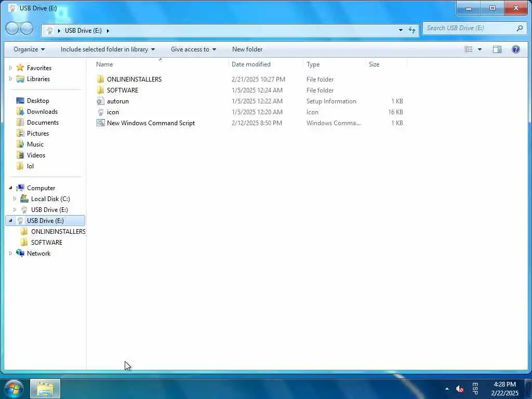Click the muted volume tray icon
The width and height of the screenshot is (532, 399).
pos(460,389)
